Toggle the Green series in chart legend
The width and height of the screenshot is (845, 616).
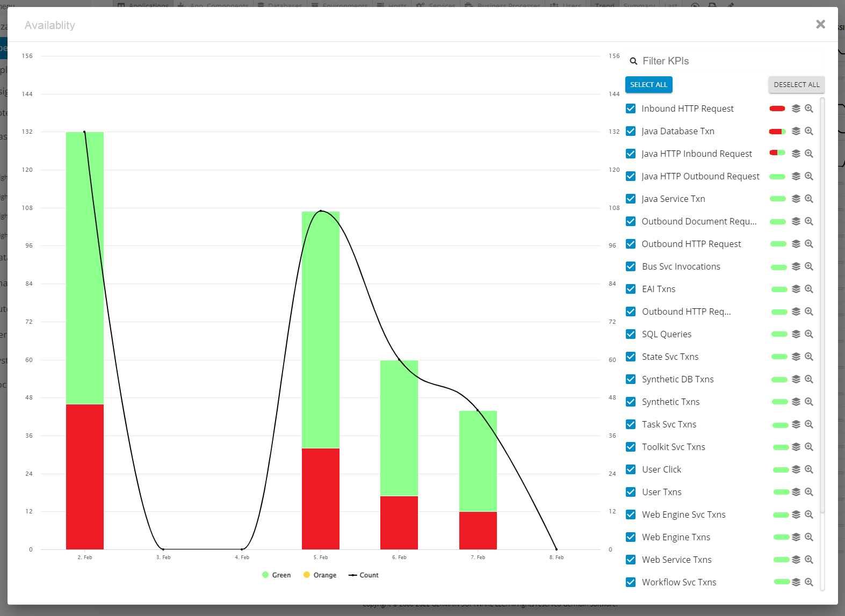click(277, 575)
